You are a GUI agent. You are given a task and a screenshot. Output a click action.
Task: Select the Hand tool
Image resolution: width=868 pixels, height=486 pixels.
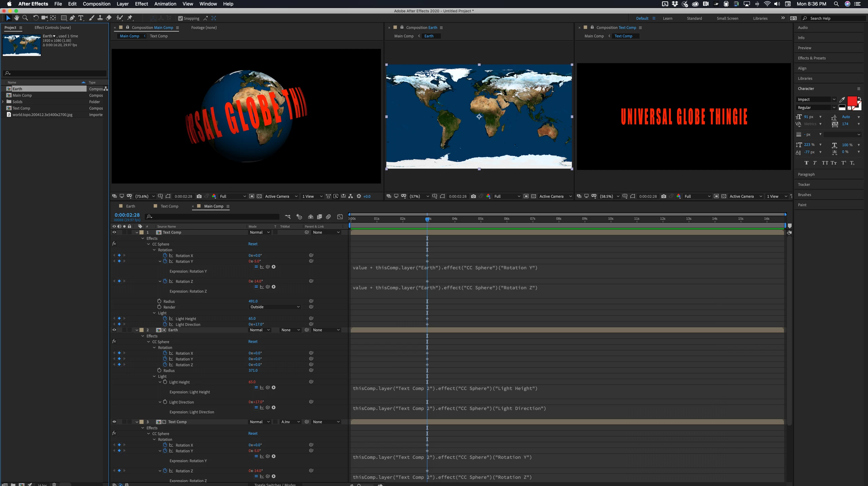pos(16,18)
